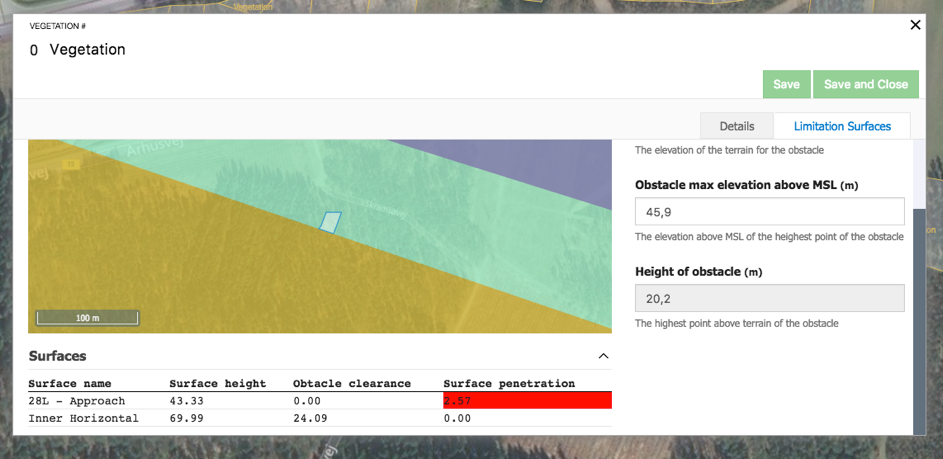Click the obstacle clearance value 24.09
The image size is (943, 459).
[x=310, y=418]
